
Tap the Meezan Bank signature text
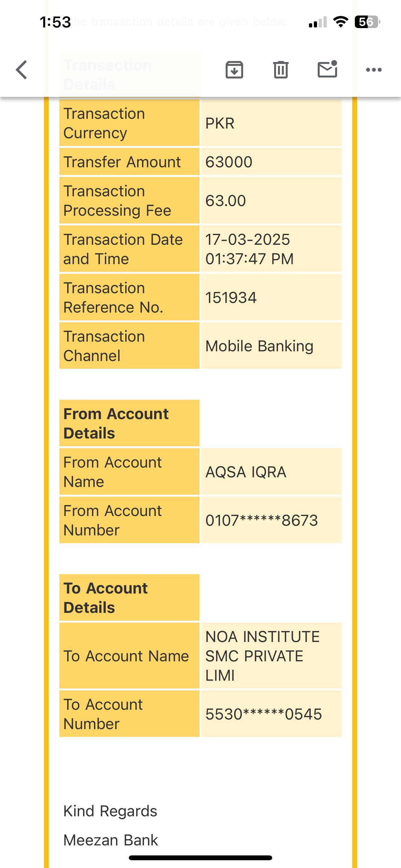tap(110, 840)
